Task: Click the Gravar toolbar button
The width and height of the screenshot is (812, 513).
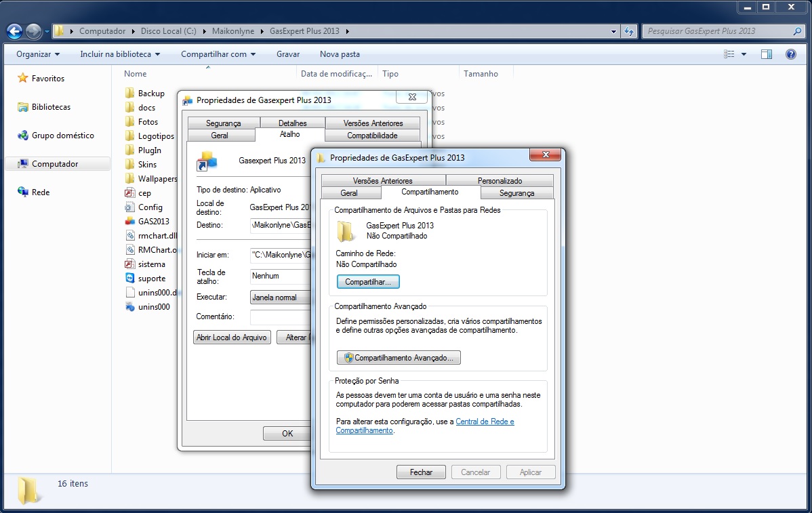Action: (288, 54)
